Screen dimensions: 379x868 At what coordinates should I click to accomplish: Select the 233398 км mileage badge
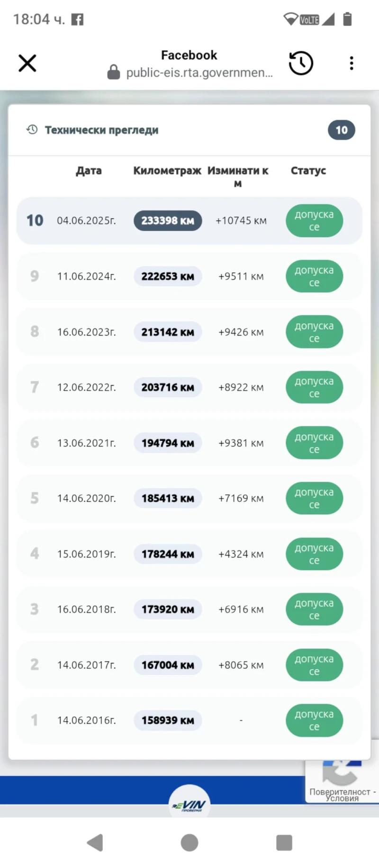(x=168, y=221)
